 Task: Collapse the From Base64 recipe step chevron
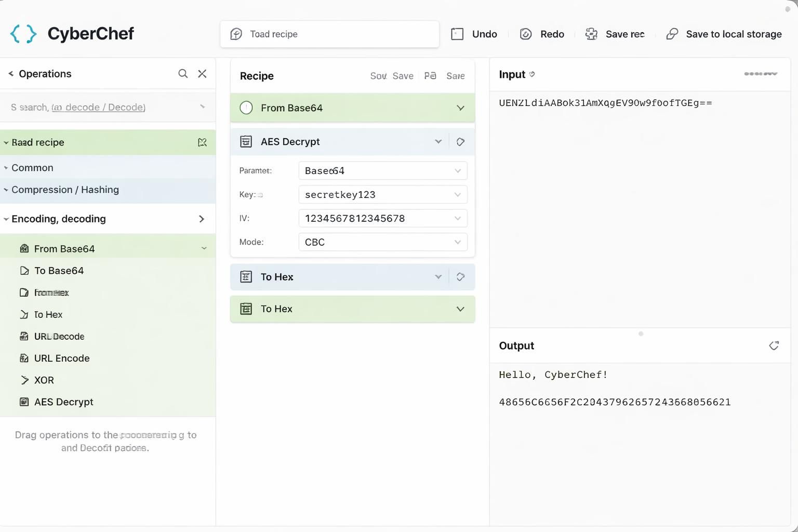[x=460, y=108]
